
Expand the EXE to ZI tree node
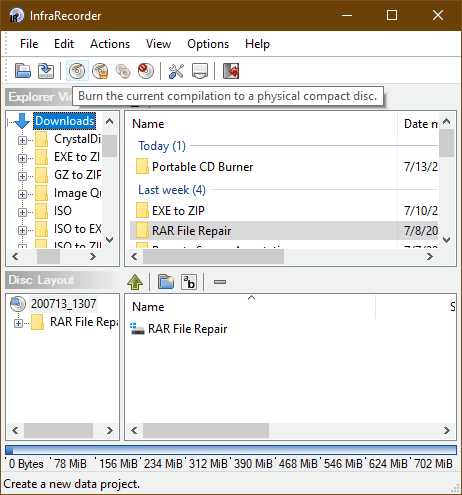tap(22, 158)
